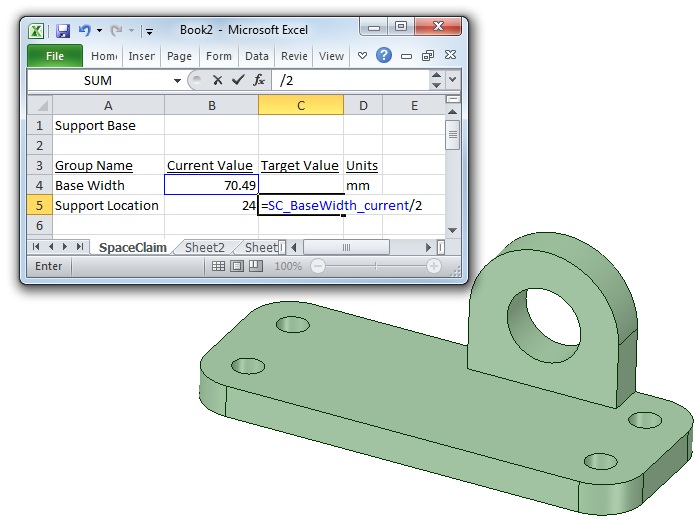Click the cell with value 70.49
The image size is (700, 521).
pyautogui.click(x=212, y=185)
